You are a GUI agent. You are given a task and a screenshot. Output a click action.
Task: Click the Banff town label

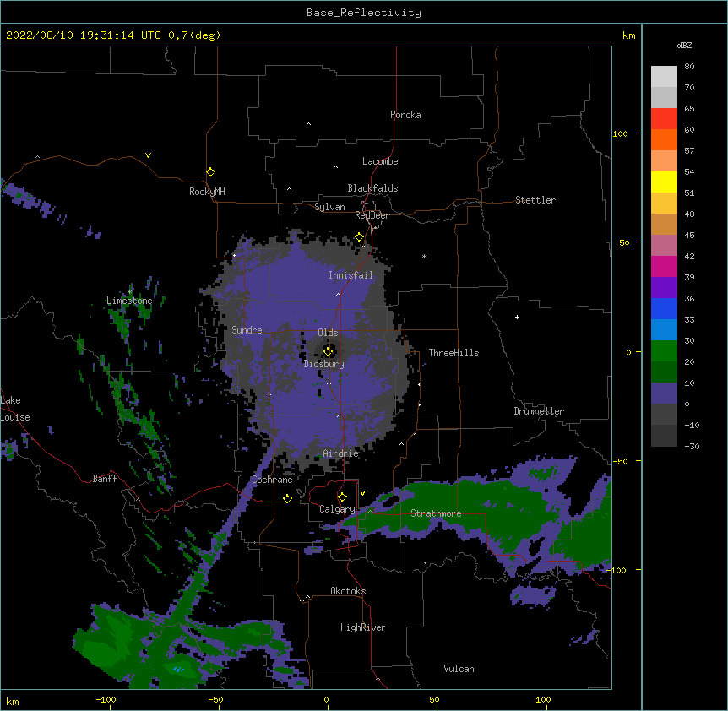[105, 479]
